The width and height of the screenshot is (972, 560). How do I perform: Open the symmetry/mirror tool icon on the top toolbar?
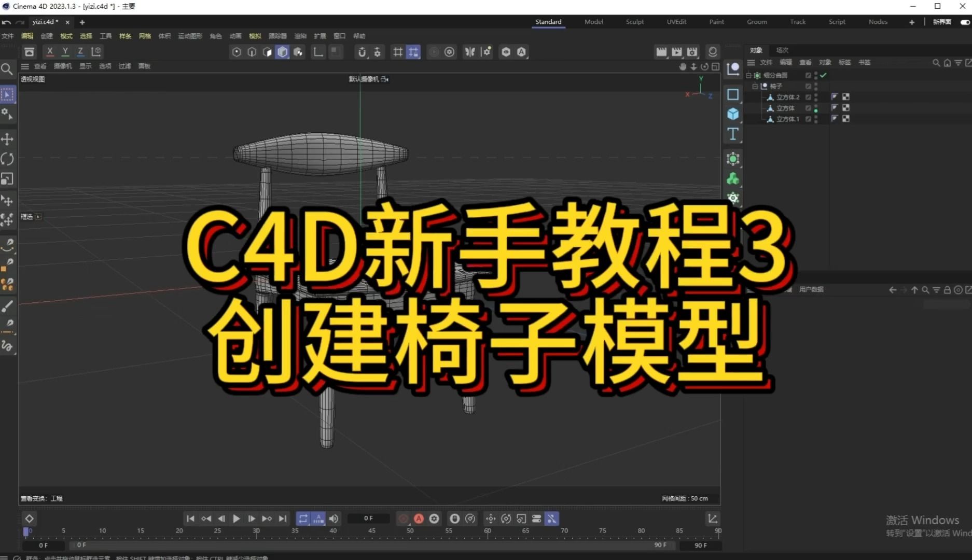[470, 52]
